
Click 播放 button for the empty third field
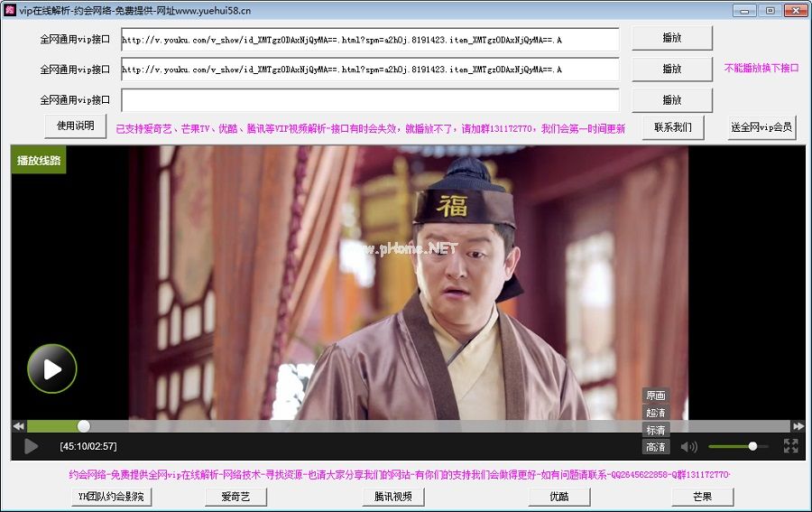(672, 100)
